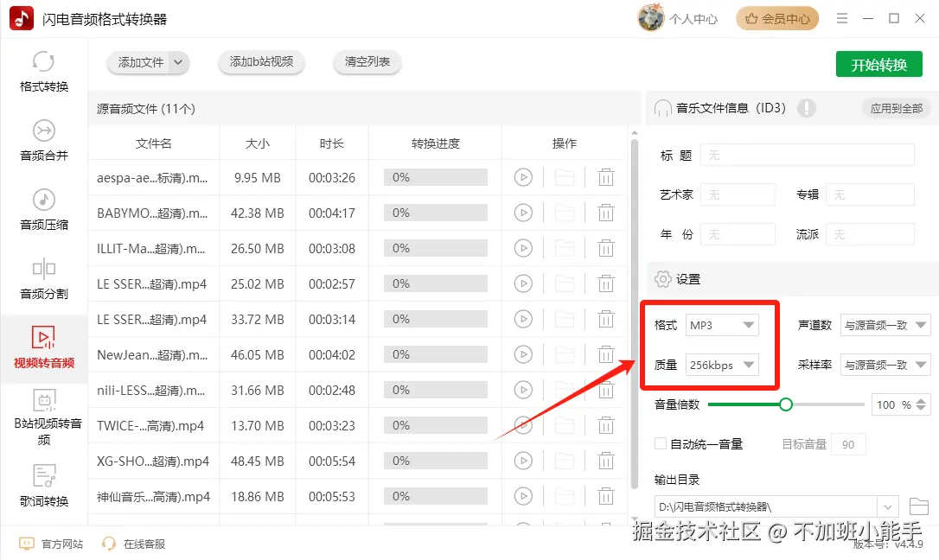Click the 目标音量 field showing 90
This screenshot has width=939, height=560.
click(848, 444)
